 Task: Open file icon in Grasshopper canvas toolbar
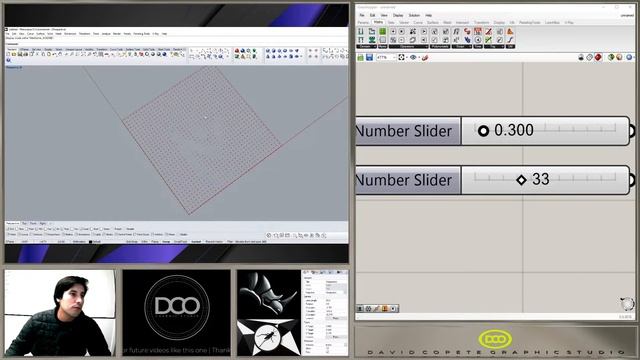click(x=360, y=58)
